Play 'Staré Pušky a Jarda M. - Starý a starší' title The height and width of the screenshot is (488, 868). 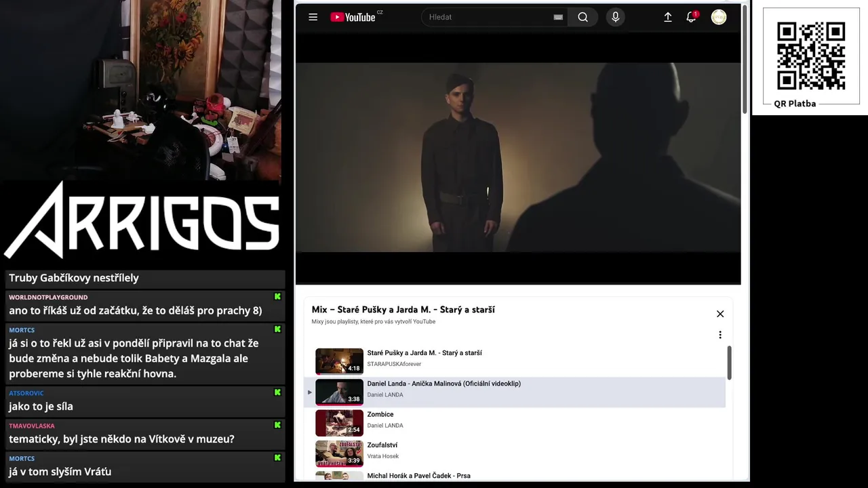(425, 353)
